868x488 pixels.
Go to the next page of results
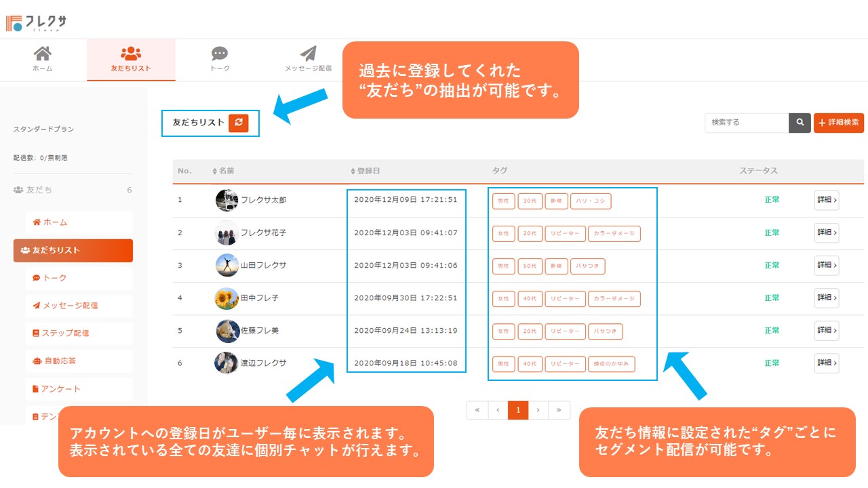click(538, 410)
